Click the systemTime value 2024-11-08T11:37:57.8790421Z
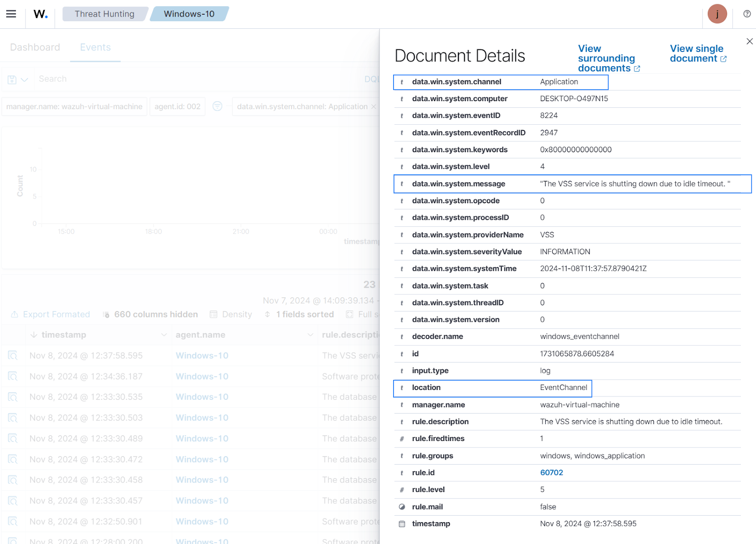 [593, 268]
